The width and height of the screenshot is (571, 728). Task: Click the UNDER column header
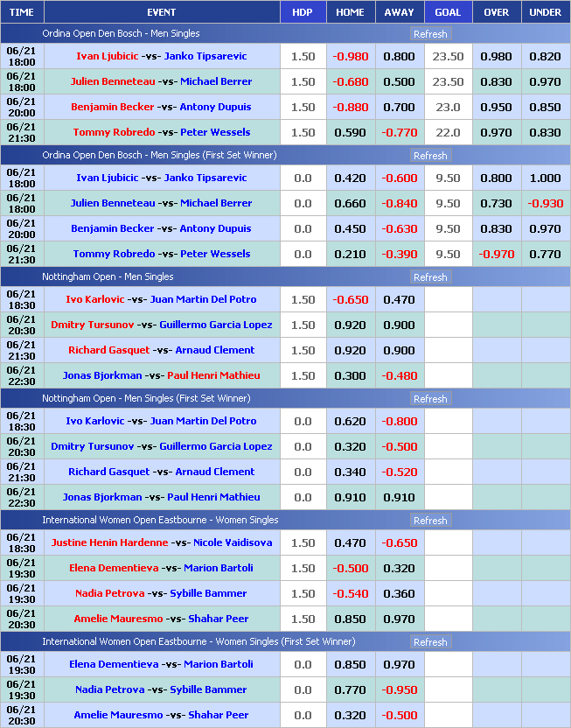pyautogui.click(x=546, y=12)
